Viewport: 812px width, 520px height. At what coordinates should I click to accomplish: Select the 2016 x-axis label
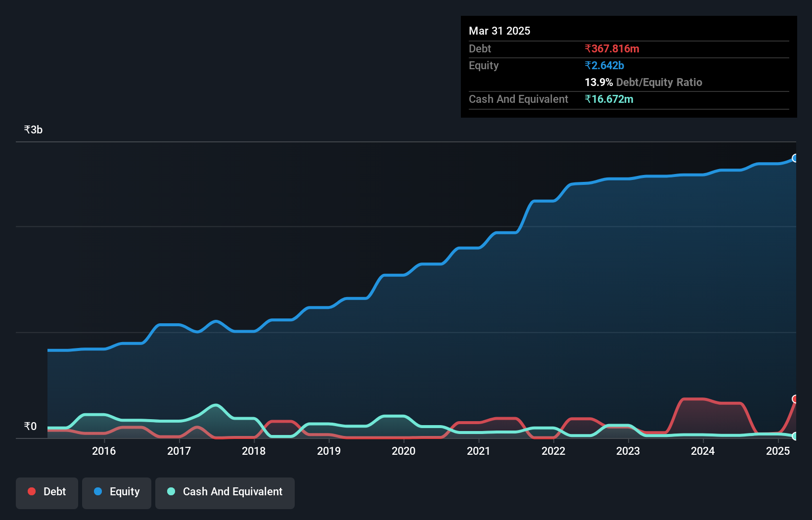pos(104,451)
